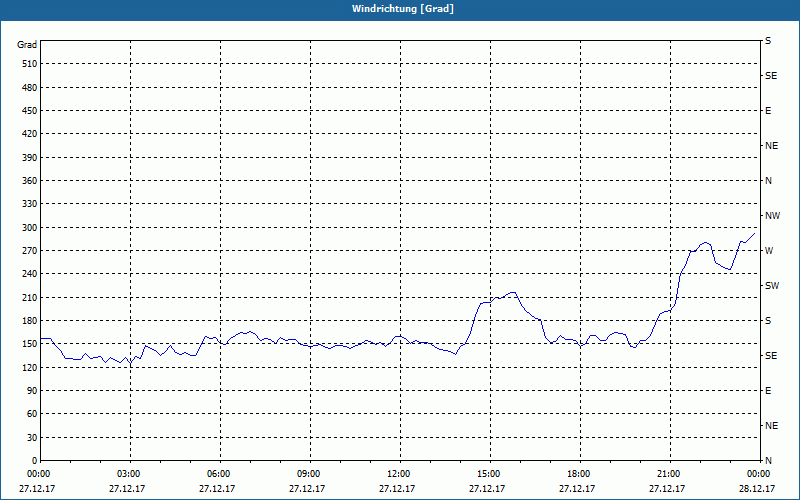Click the SE compass label between 120 and 150
This screenshot has width=800, height=500.
pos(771,356)
